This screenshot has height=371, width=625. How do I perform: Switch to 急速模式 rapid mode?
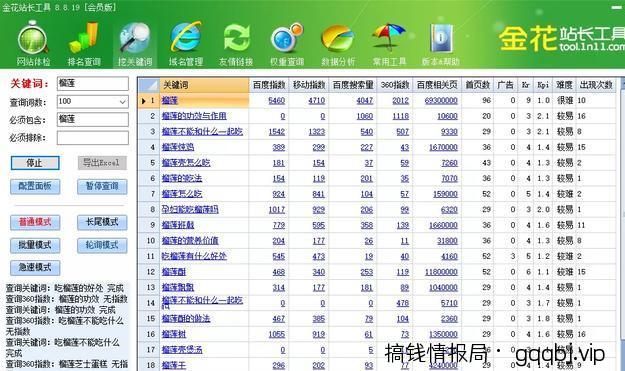[35, 268]
